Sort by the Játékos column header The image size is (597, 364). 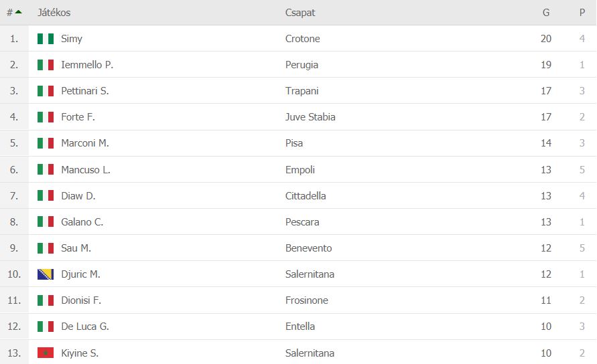point(54,13)
